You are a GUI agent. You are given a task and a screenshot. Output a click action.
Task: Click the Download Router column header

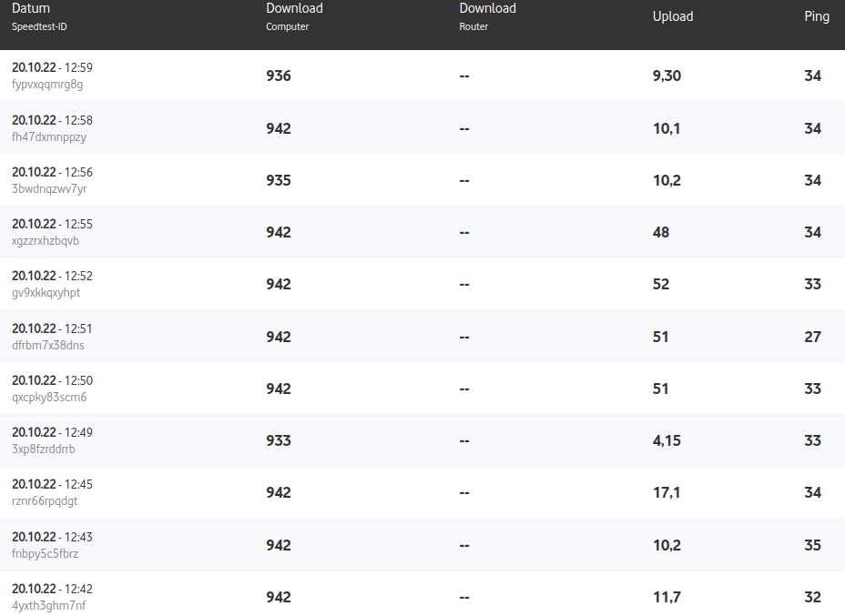pos(487,9)
